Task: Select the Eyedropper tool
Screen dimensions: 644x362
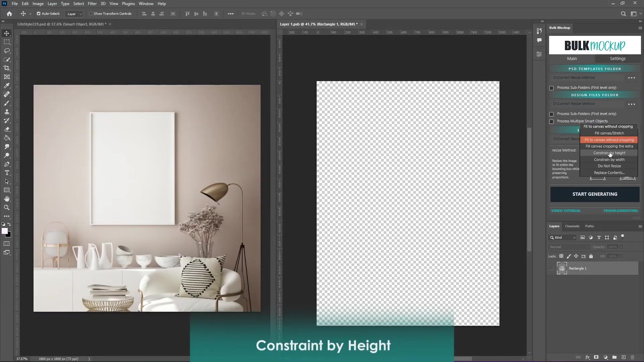Action: 7,86
